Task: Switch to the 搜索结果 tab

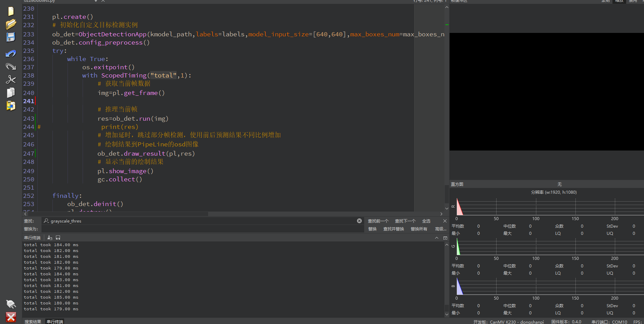Action: point(33,322)
